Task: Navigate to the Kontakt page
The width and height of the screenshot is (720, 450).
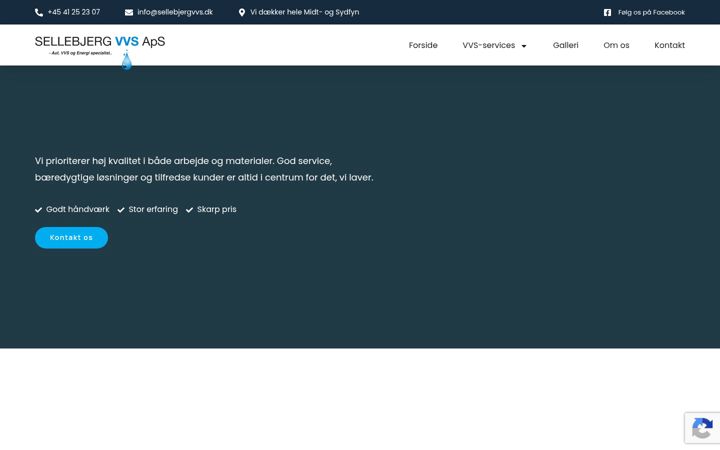Action: coord(669,45)
